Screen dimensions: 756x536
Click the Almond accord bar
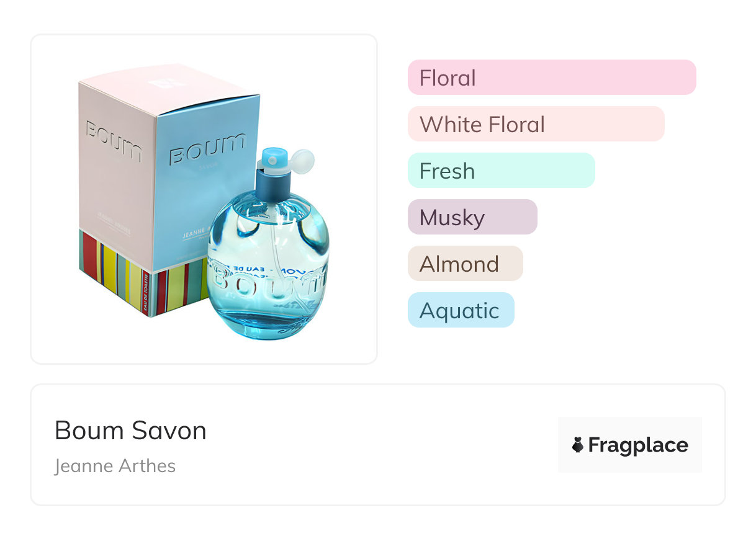[x=465, y=264]
